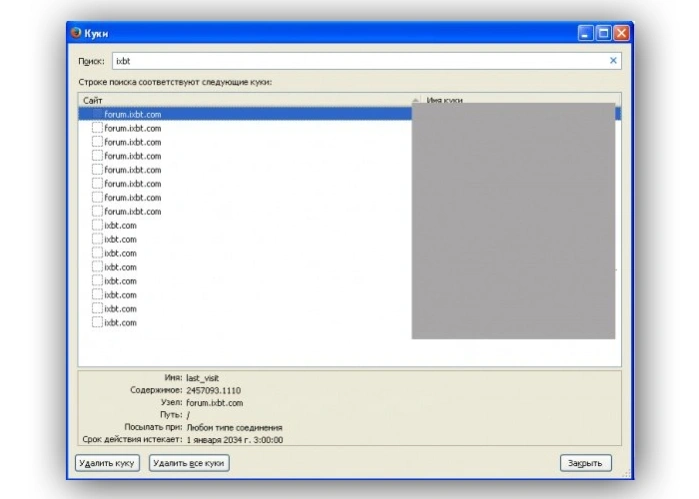
Task: Close the Куки window via red X
Action: click(621, 33)
